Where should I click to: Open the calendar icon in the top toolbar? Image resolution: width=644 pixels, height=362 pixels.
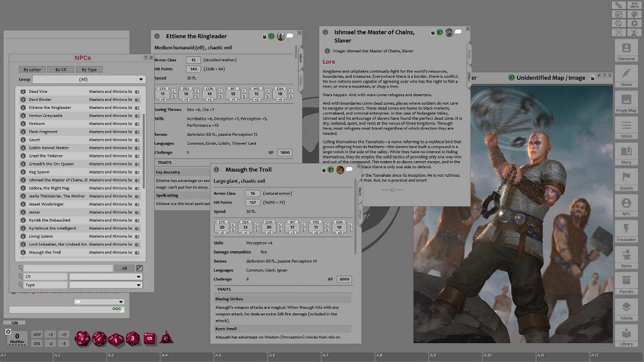pos(619,14)
